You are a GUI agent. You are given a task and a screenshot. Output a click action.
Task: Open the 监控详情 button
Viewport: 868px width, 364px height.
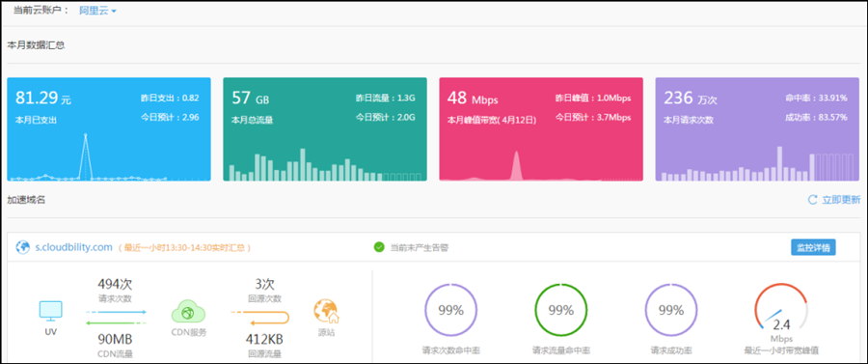point(813,247)
